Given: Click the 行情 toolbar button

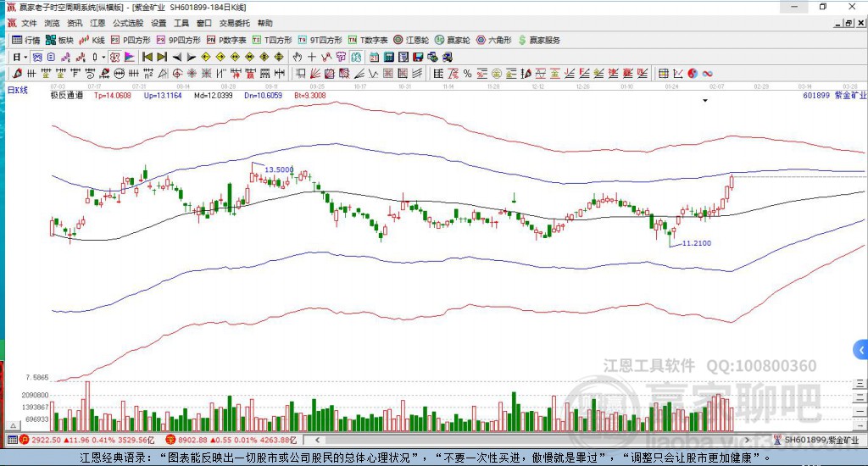Looking at the screenshot, I should (26, 40).
